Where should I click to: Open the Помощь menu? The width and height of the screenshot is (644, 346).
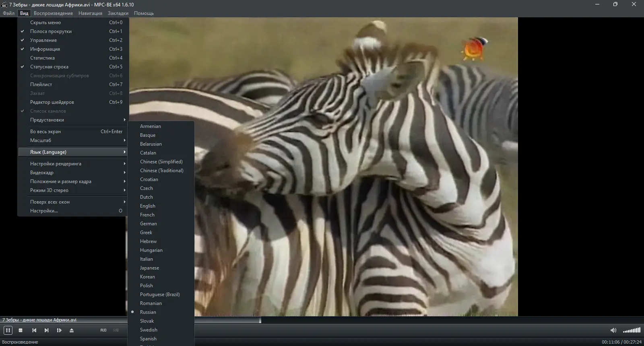tap(144, 13)
